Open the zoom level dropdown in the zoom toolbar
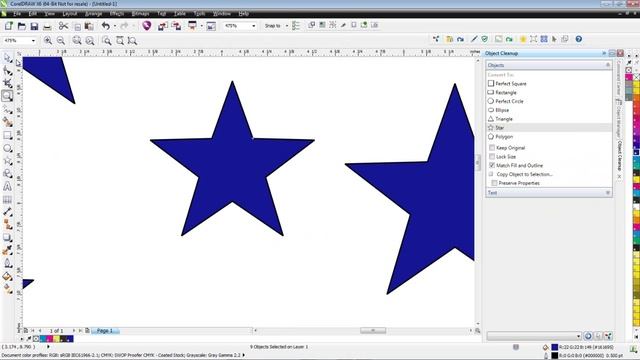 [33, 40]
